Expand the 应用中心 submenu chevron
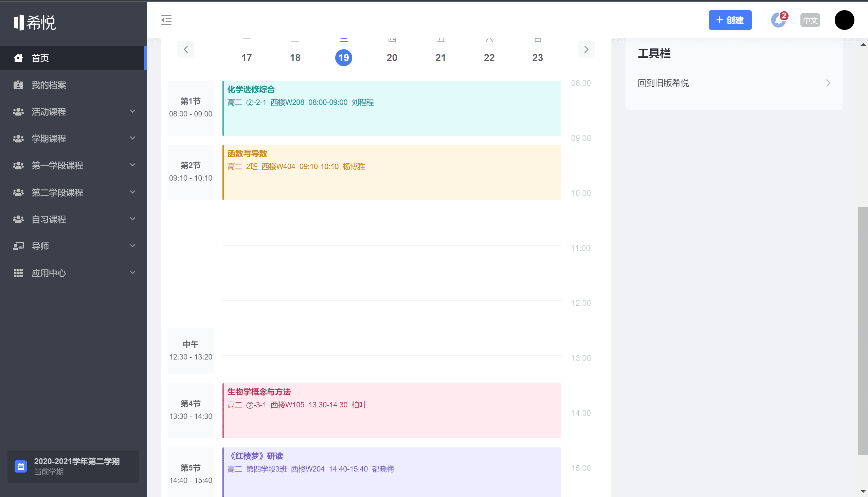868x497 pixels. tap(133, 272)
